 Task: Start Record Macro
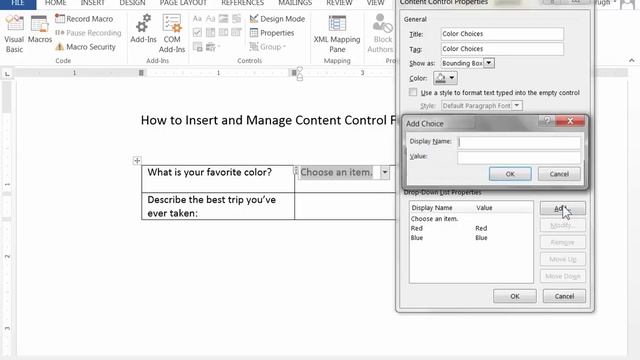[x=84, y=19]
